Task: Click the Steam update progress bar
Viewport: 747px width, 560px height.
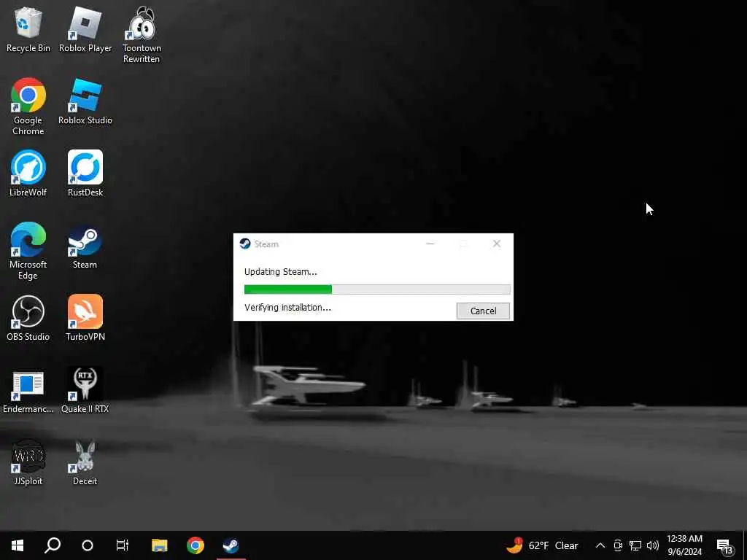Action: click(x=377, y=289)
